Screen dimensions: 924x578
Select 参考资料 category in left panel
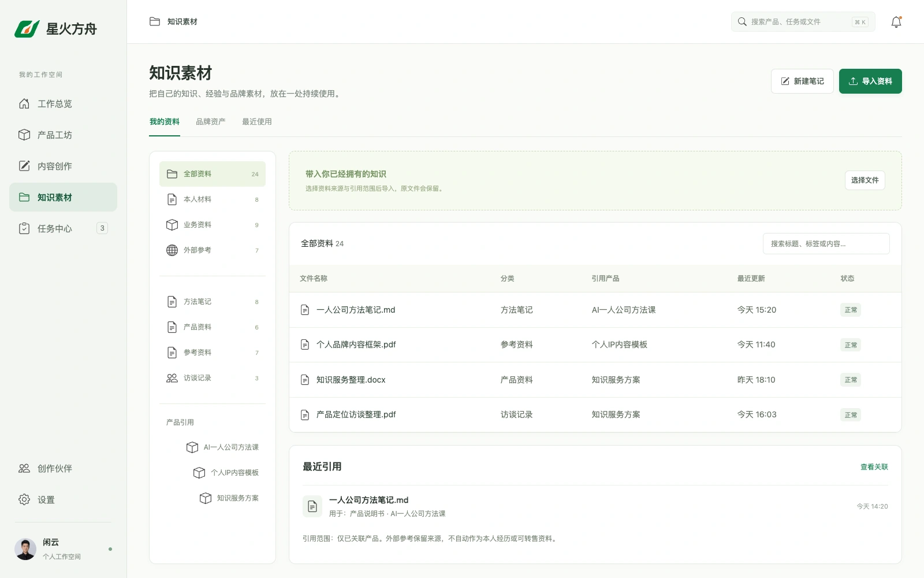pyautogui.click(x=213, y=353)
